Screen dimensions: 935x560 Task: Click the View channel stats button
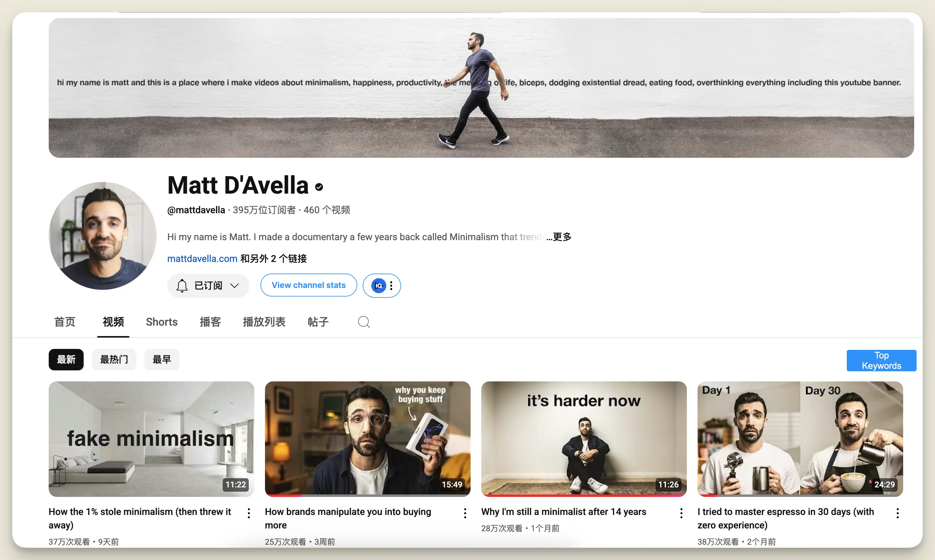308,285
